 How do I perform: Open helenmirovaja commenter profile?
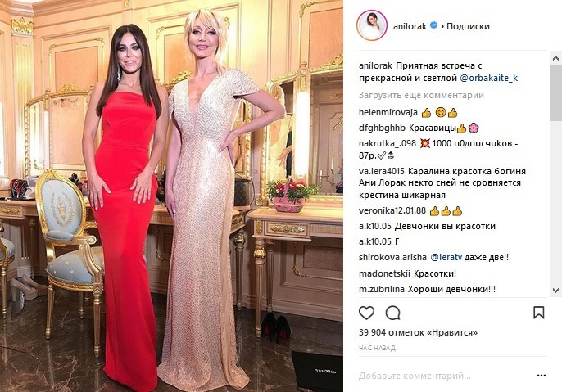[388, 112]
